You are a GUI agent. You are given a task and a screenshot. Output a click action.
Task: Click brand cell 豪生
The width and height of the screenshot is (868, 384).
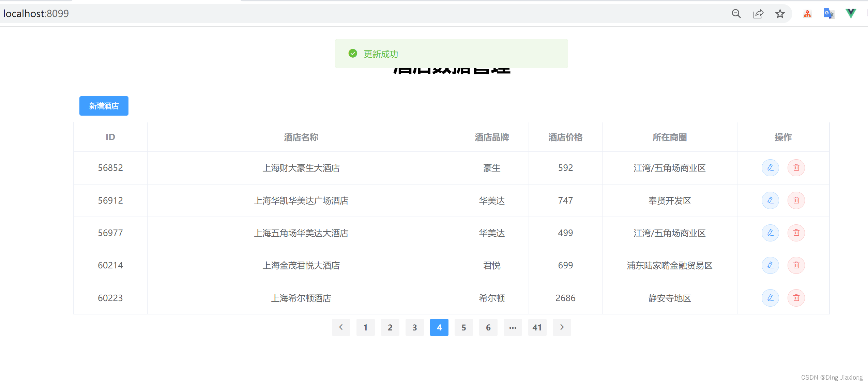pyautogui.click(x=492, y=168)
